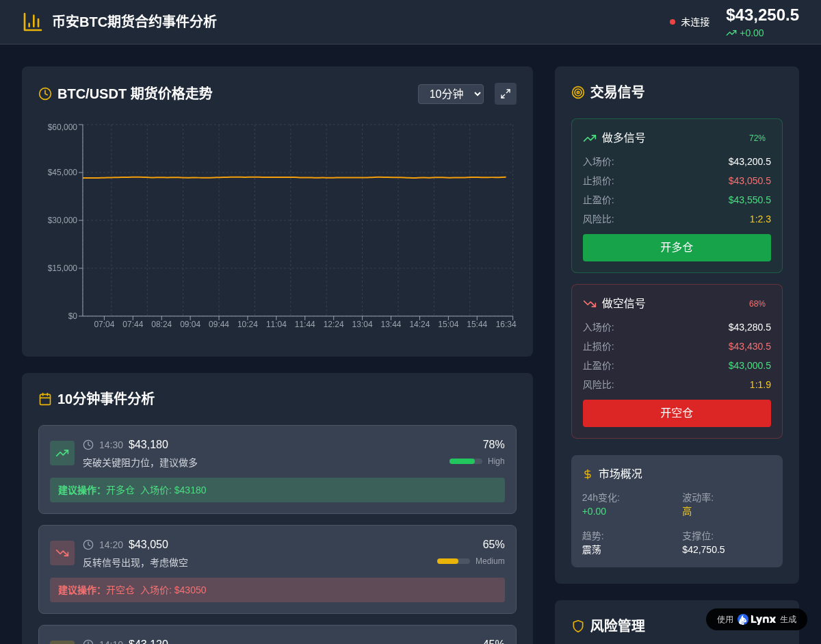
Task: Click the Medium confidence bar at 65%
Action: pos(453,561)
